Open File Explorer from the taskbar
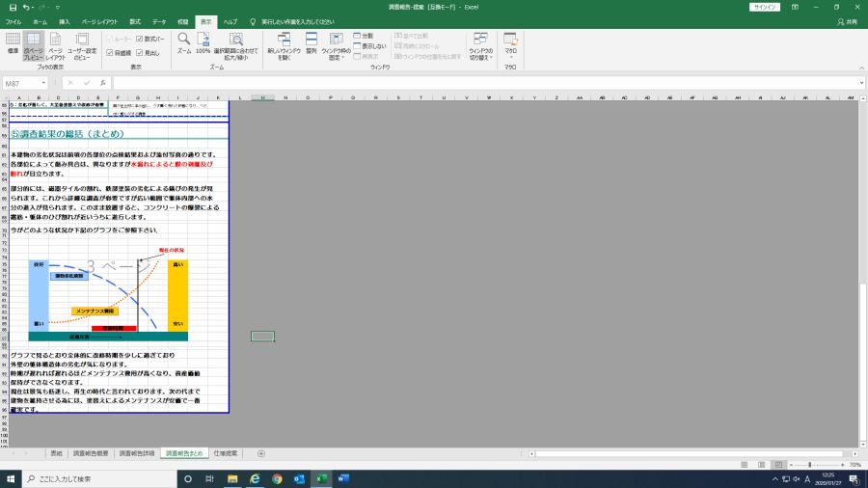Viewport: 868px width, 488px height. [232, 478]
